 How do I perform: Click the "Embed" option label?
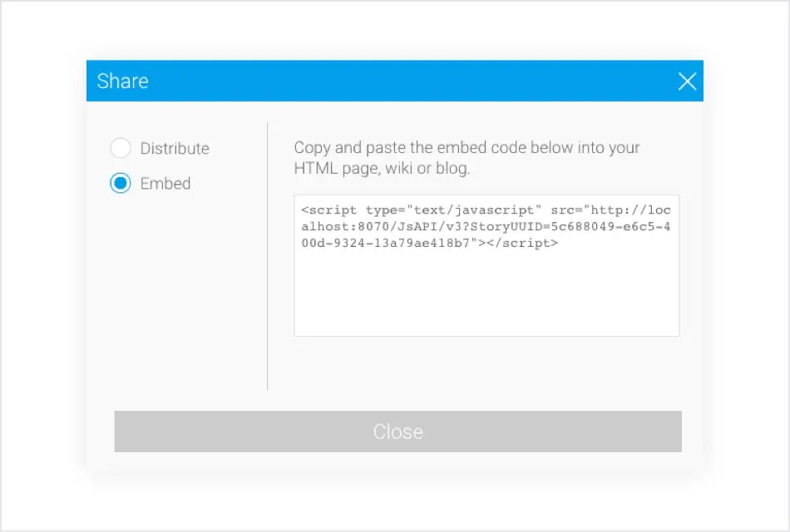click(165, 184)
